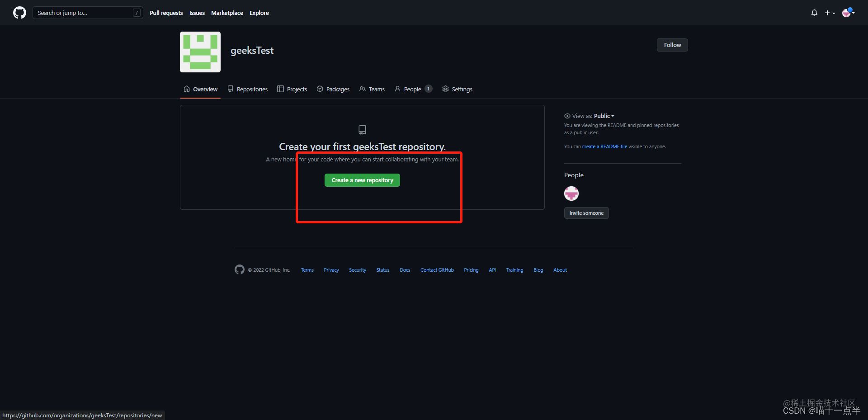Open the Privacy footer link
The height and width of the screenshot is (420, 868).
coord(331,270)
